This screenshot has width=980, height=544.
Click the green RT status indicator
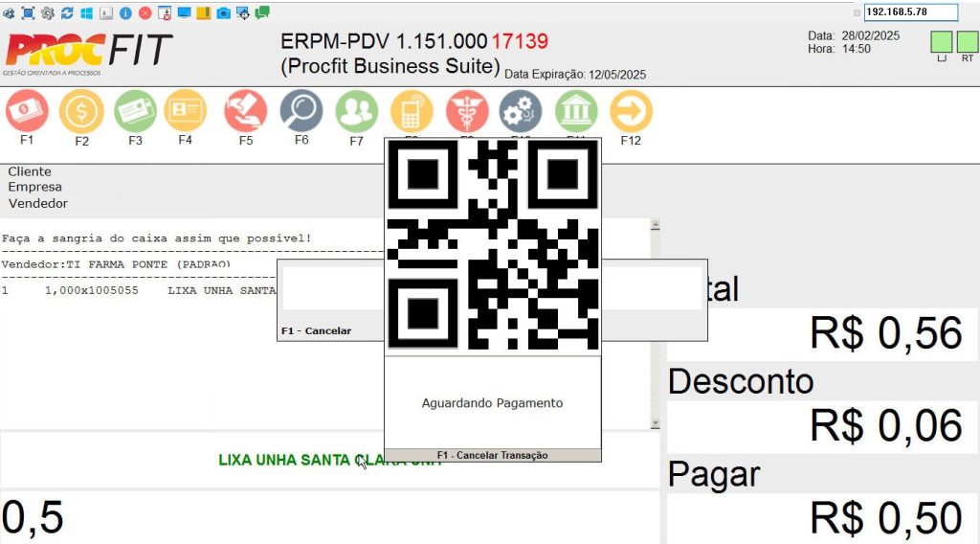click(968, 42)
